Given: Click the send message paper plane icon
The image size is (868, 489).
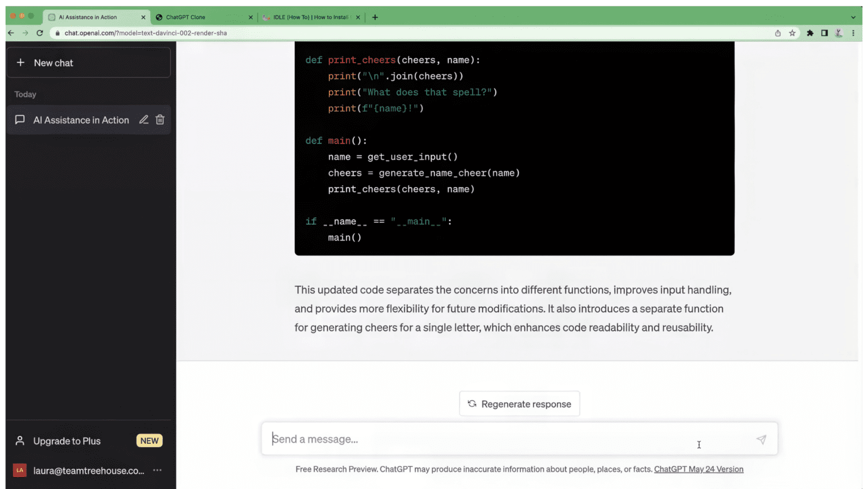Looking at the screenshot, I should click(761, 439).
